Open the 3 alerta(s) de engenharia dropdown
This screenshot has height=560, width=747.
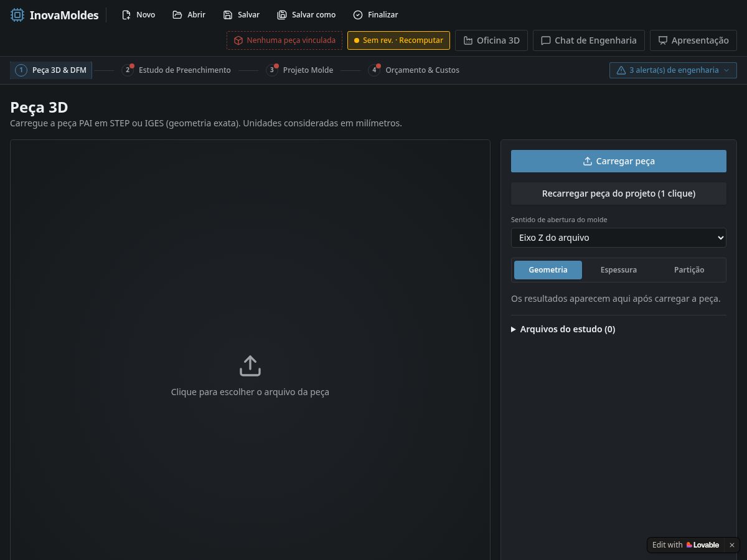pyautogui.click(x=674, y=70)
